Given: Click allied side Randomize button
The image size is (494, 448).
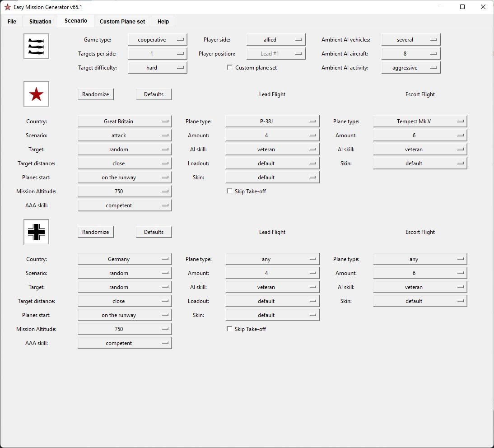Looking at the screenshot, I should (95, 94).
